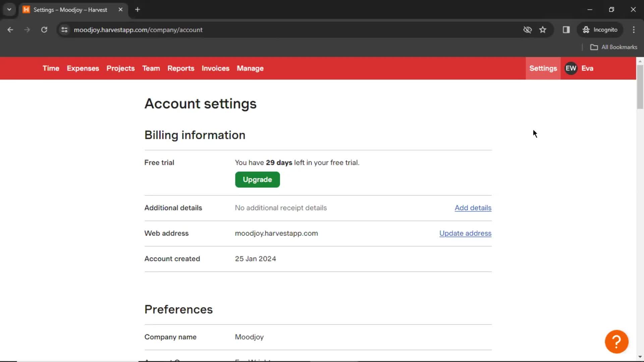Reload the page with the refresh icon
The width and height of the screenshot is (644, 362).
(44, 29)
